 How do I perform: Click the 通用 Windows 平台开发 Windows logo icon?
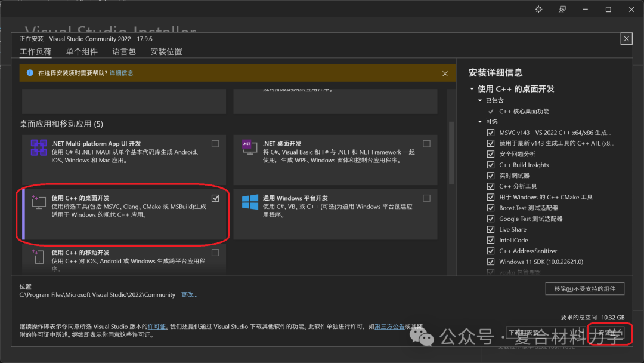[x=250, y=202]
